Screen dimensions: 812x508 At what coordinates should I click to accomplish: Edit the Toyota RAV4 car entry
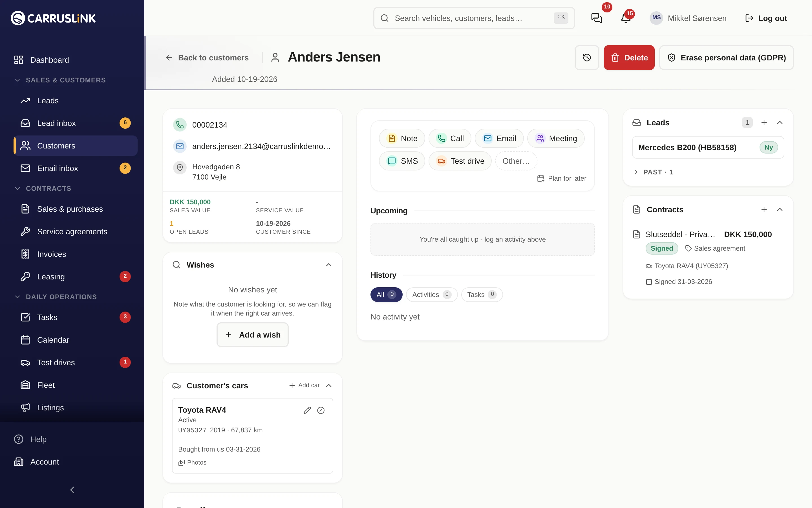307,410
